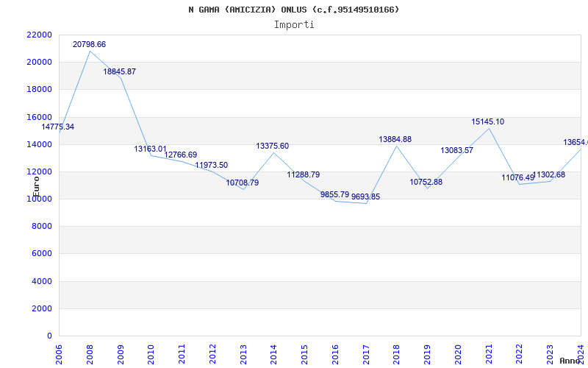Select the 13884.88 data label
The width and height of the screenshot is (588, 368).
point(395,139)
